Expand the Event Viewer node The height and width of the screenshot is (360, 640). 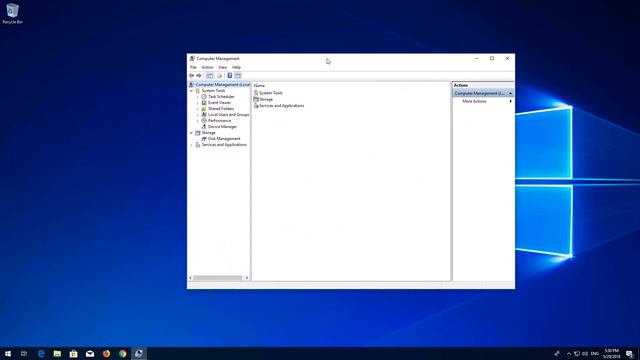[x=198, y=103]
